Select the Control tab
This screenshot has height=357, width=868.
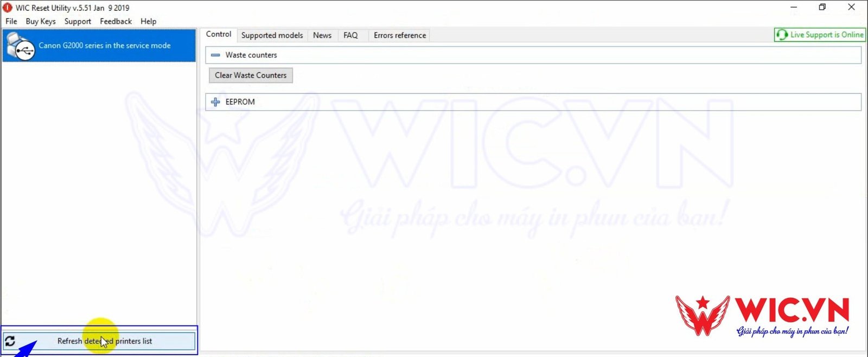coord(219,34)
